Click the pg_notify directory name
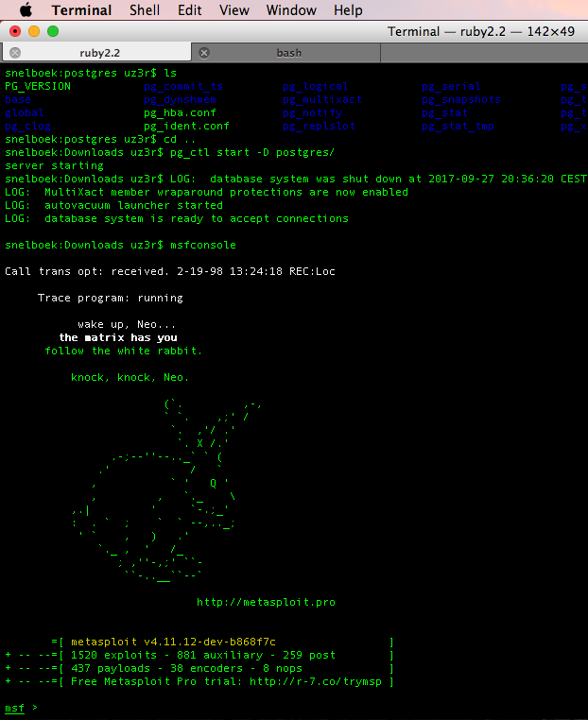Screen dimensions: 588x720 point(312,113)
